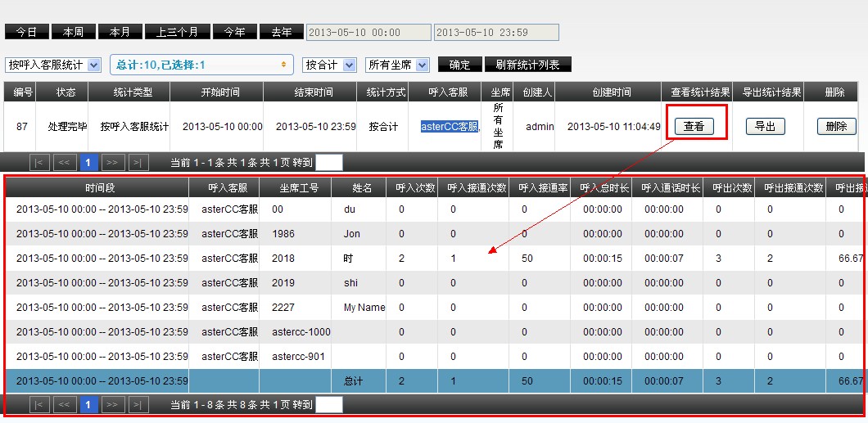Select the 上三个月 date range button
The width and height of the screenshot is (868, 423).
click(177, 32)
